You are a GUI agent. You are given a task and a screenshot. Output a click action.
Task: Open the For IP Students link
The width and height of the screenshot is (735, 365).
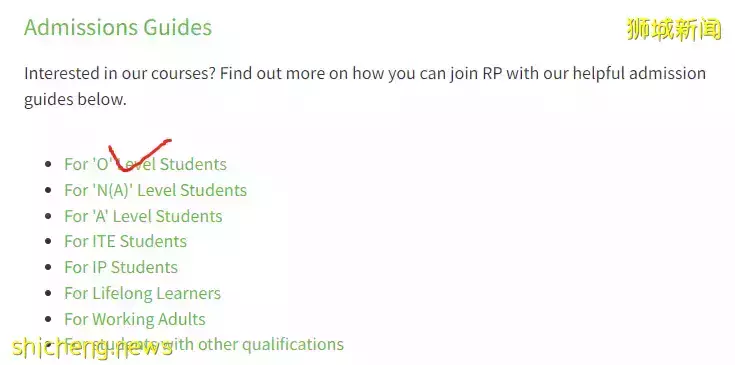click(121, 268)
